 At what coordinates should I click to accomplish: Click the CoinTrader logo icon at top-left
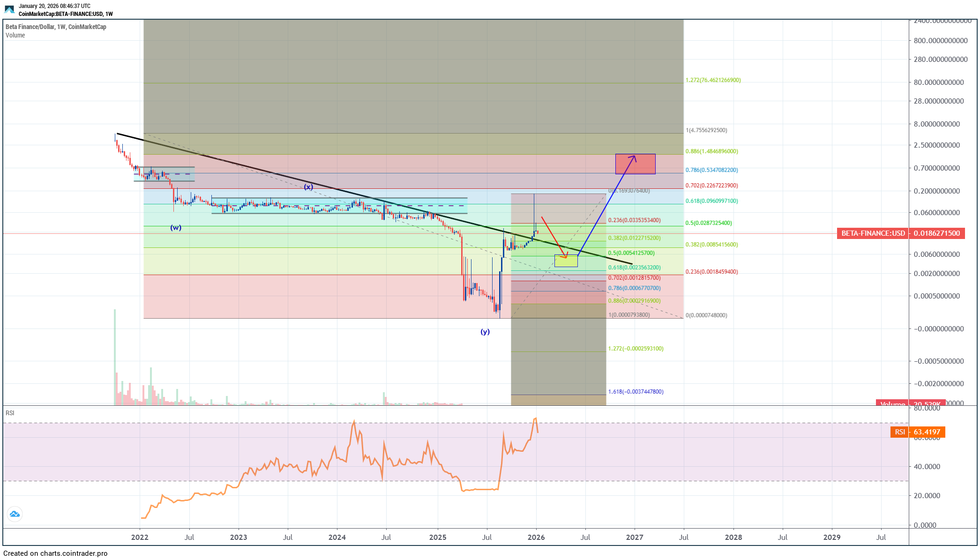[x=9, y=9]
